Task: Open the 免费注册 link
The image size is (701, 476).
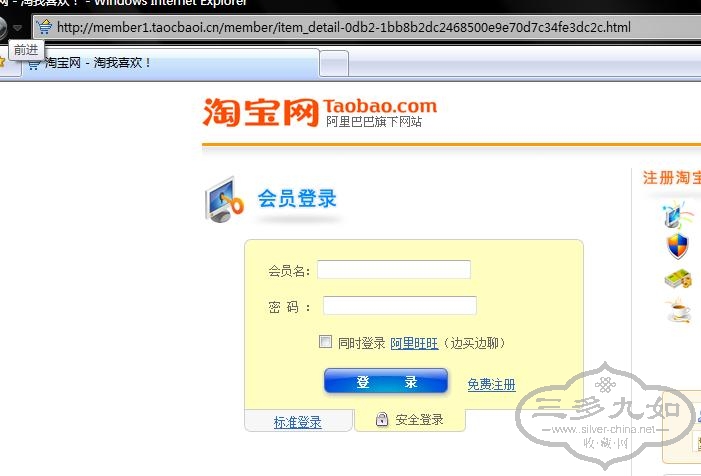Action: tap(491, 384)
